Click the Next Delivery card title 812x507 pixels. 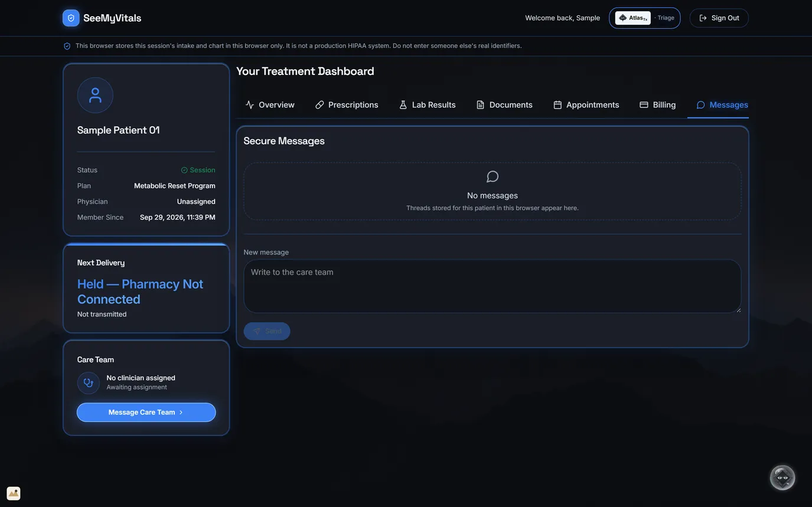click(101, 263)
